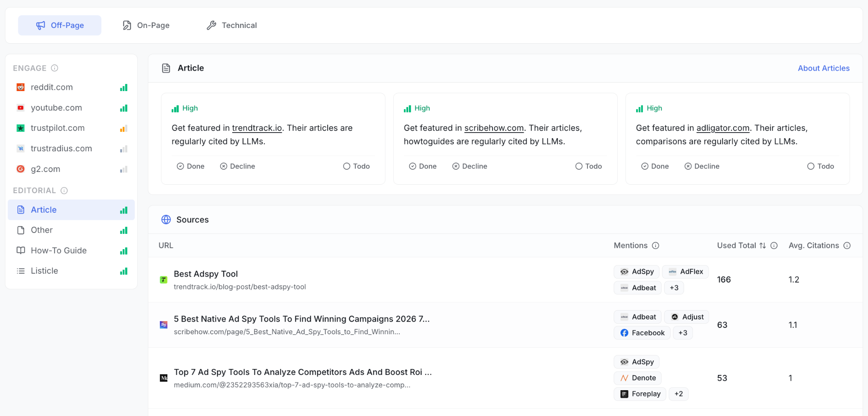Expand the +2 mentions beside Foreplay
868x416 pixels.
point(679,394)
